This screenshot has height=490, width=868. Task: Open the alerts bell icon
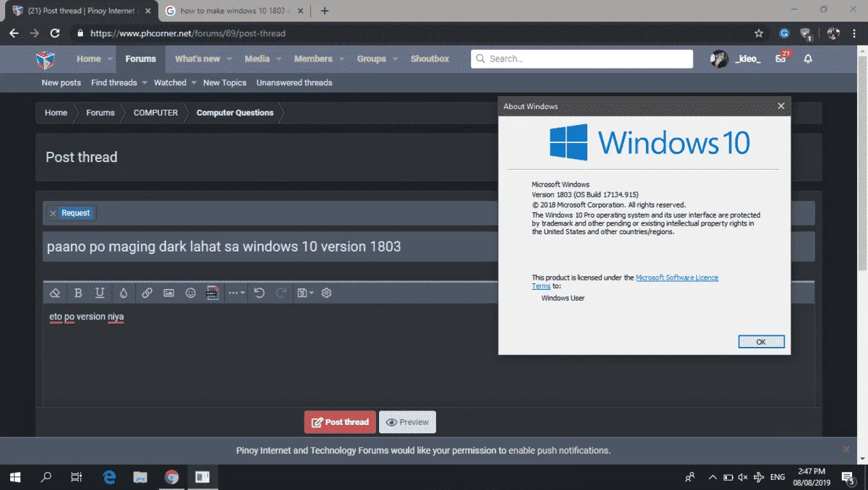pos(808,59)
